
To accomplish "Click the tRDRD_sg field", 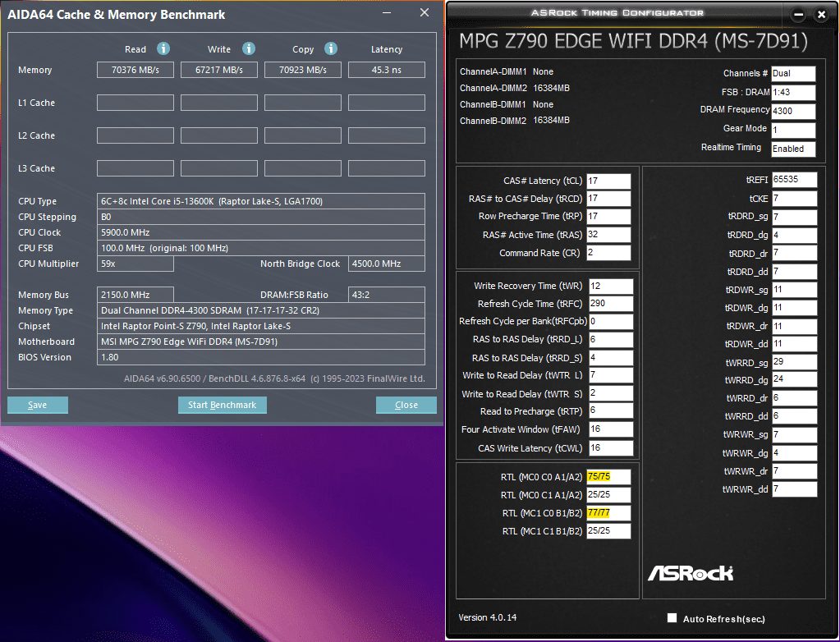I will [x=795, y=217].
